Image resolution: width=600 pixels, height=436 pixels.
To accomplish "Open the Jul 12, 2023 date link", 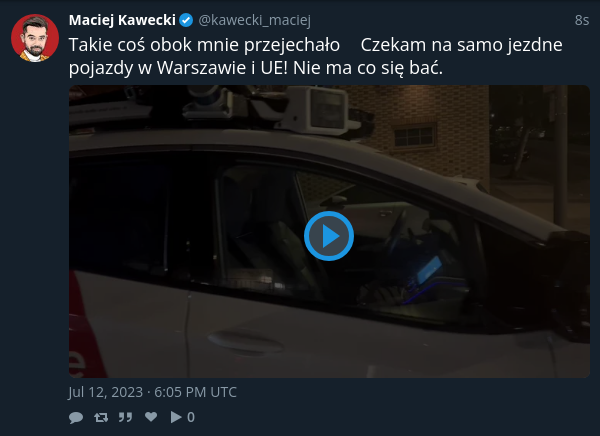I will point(152,392).
